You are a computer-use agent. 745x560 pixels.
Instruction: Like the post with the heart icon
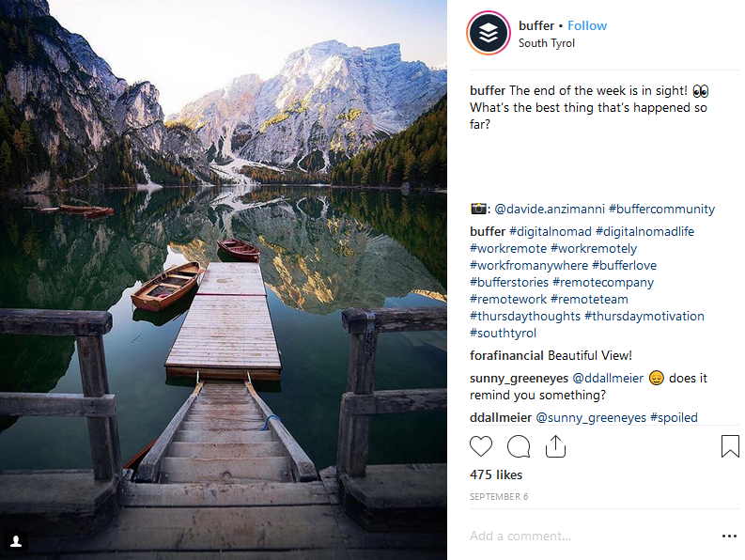(x=481, y=446)
